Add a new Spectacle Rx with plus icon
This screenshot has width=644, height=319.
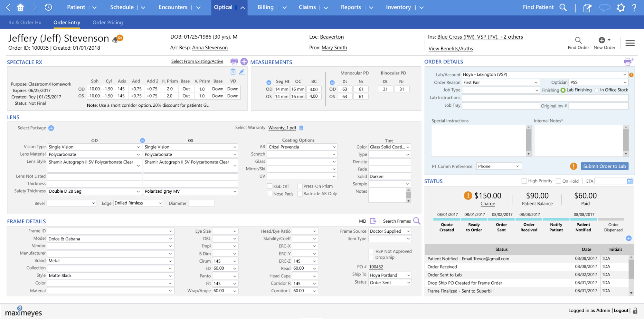(x=244, y=62)
